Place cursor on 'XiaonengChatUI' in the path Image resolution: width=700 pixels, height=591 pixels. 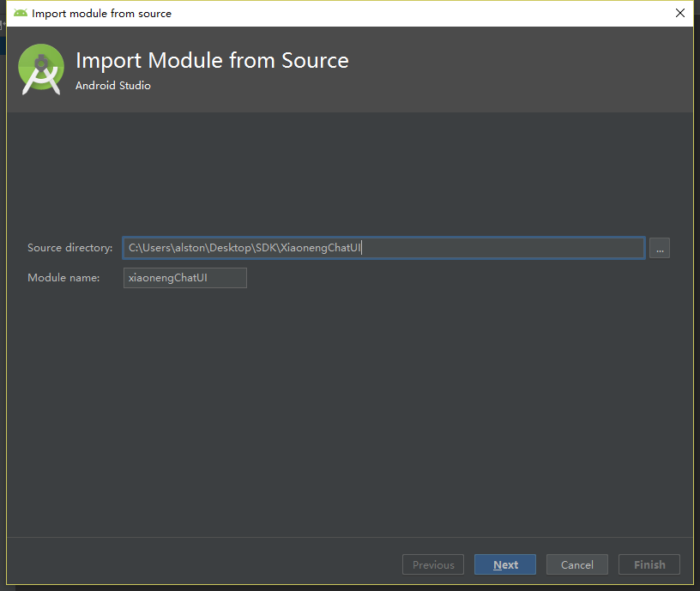pyautogui.click(x=321, y=248)
